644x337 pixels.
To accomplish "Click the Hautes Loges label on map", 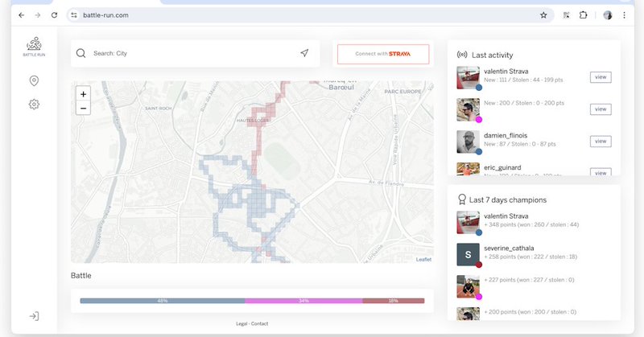I will [253, 121].
